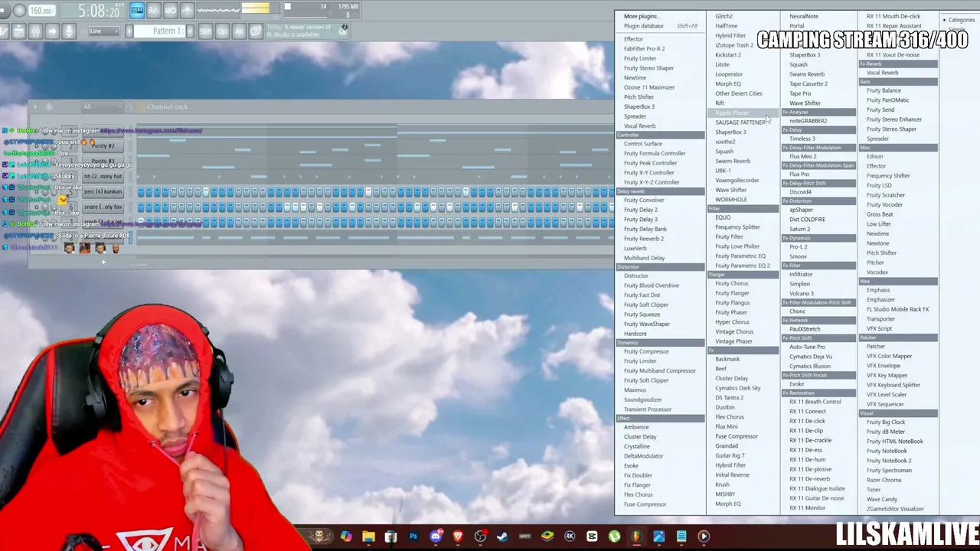
Task: Select Saturn 2 plugin
Action: click(x=799, y=229)
